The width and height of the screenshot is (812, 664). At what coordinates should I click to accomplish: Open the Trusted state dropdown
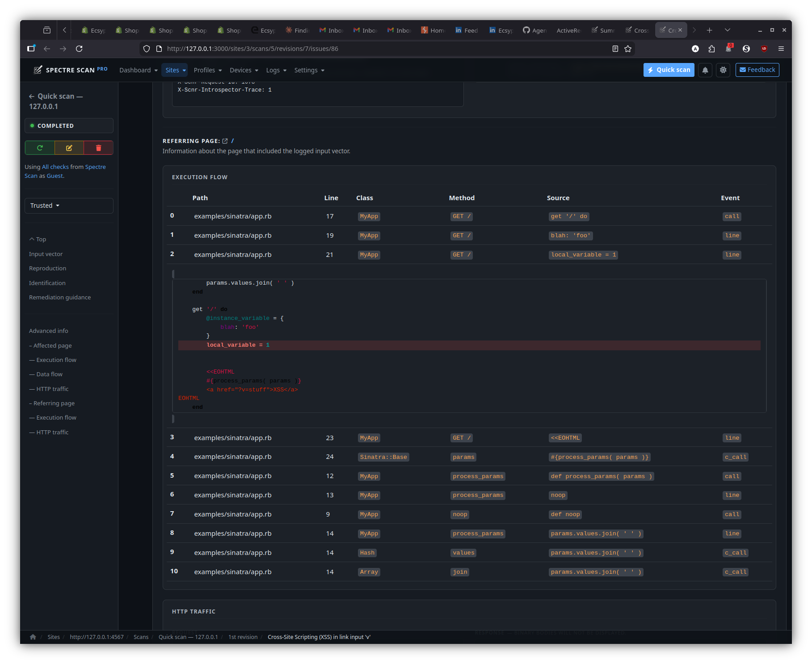click(69, 206)
